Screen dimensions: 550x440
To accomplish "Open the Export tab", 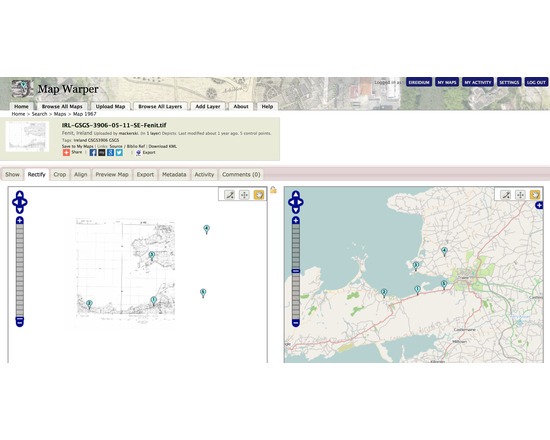I will tap(145, 174).
